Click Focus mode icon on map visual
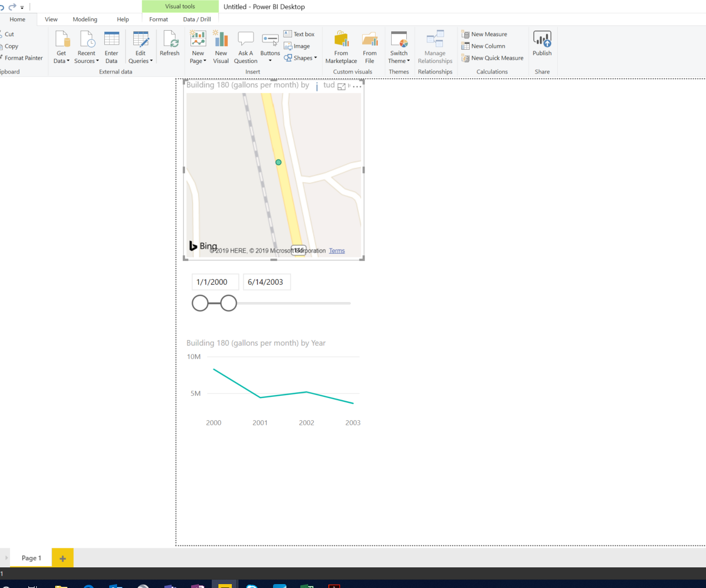Viewport: 706px width, 588px height. point(342,86)
